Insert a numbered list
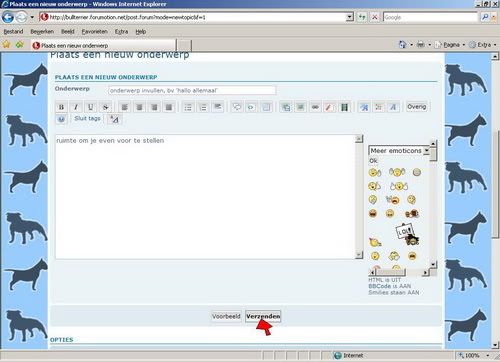The width and height of the screenshot is (500, 362). [x=203, y=107]
